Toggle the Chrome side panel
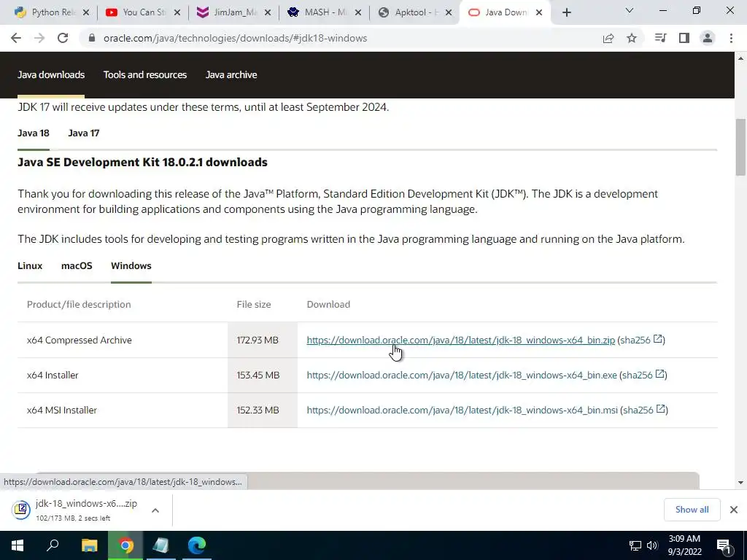This screenshot has height=560, width=747. (684, 38)
